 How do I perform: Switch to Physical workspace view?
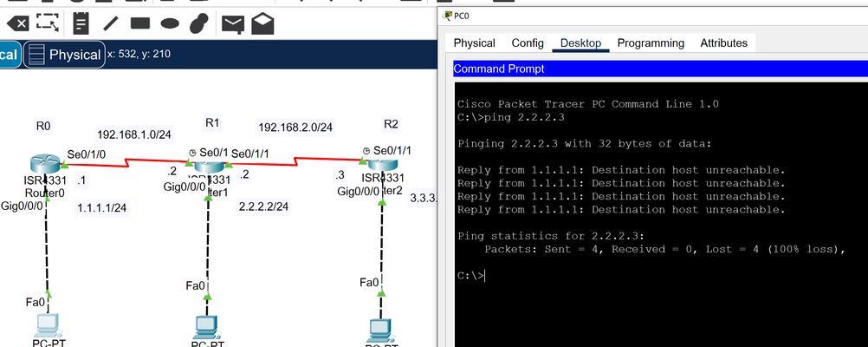click(x=64, y=55)
